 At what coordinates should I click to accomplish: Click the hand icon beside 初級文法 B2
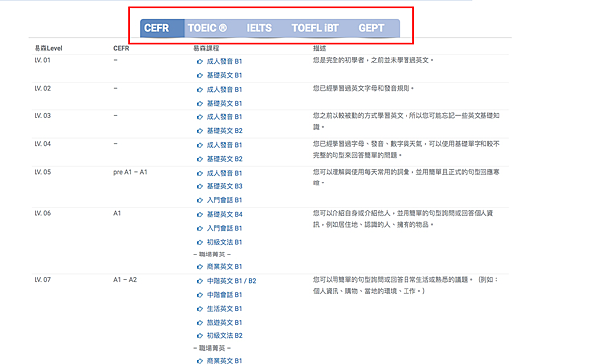tap(200, 336)
